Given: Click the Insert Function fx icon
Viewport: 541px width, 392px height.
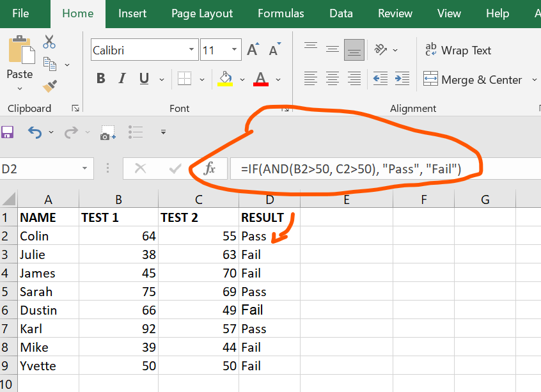Looking at the screenshot, I should [209, 169].
